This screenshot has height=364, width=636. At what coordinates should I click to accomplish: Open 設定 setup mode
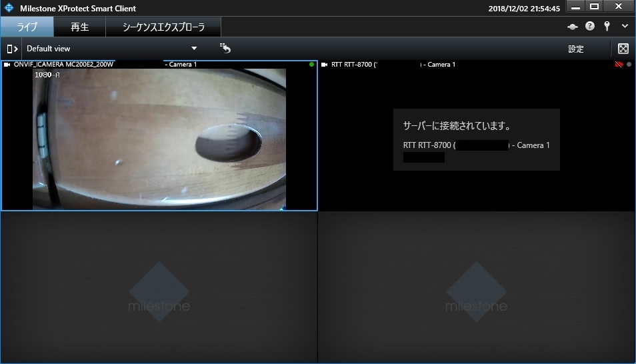(575, 49)
